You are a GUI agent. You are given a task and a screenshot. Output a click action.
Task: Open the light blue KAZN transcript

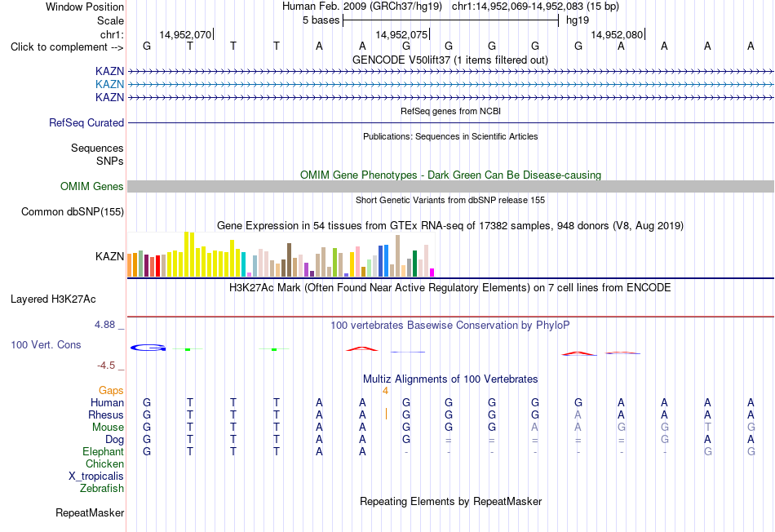pos(450,85)
